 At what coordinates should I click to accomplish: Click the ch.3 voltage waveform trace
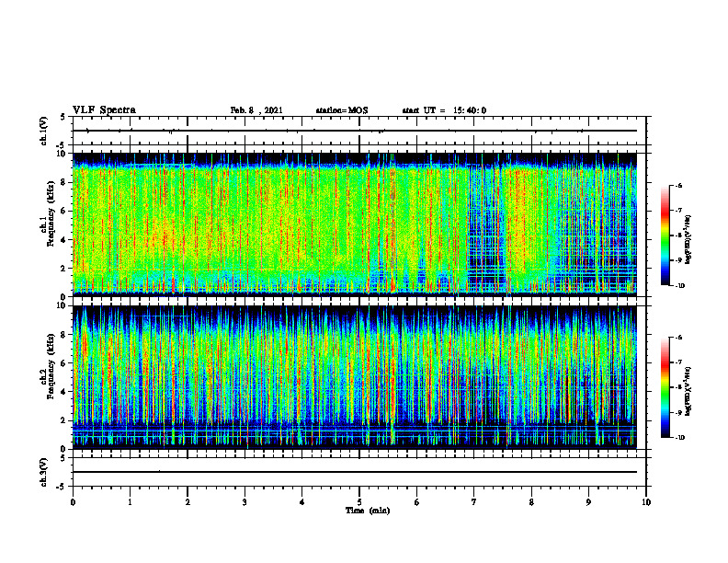[355, 472]
